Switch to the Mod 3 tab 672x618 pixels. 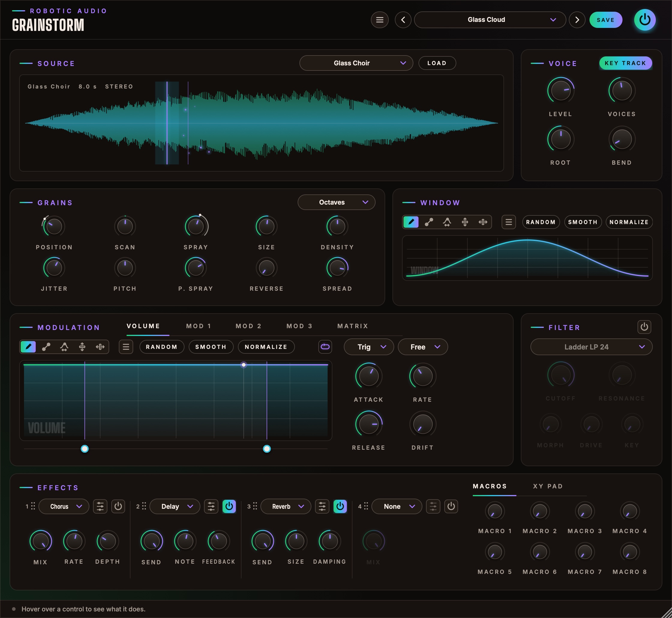pyautogui.click(x=299, y=326)
